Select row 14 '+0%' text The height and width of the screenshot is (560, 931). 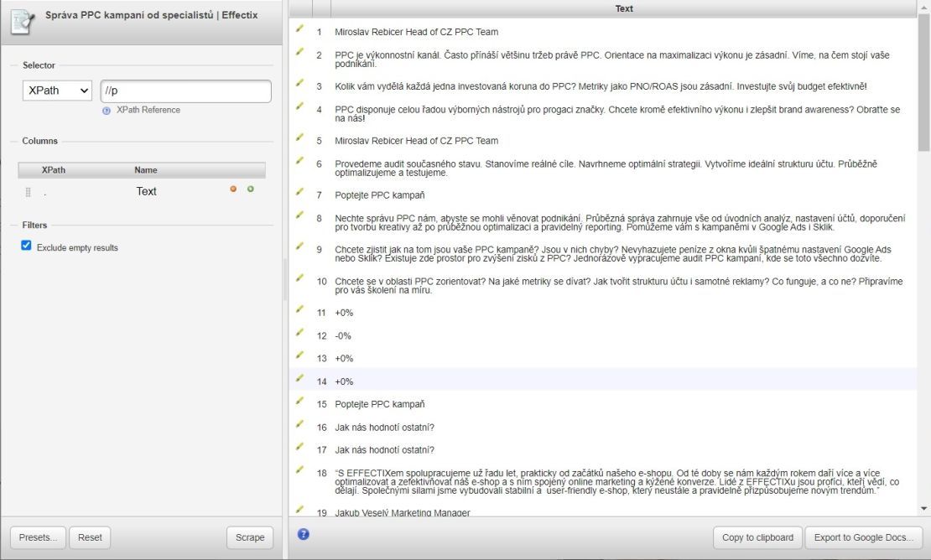(344, 381)
